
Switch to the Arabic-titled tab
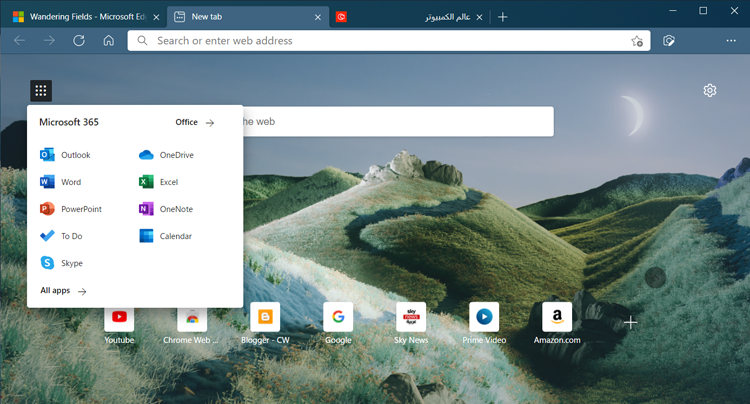coord(409,17)
